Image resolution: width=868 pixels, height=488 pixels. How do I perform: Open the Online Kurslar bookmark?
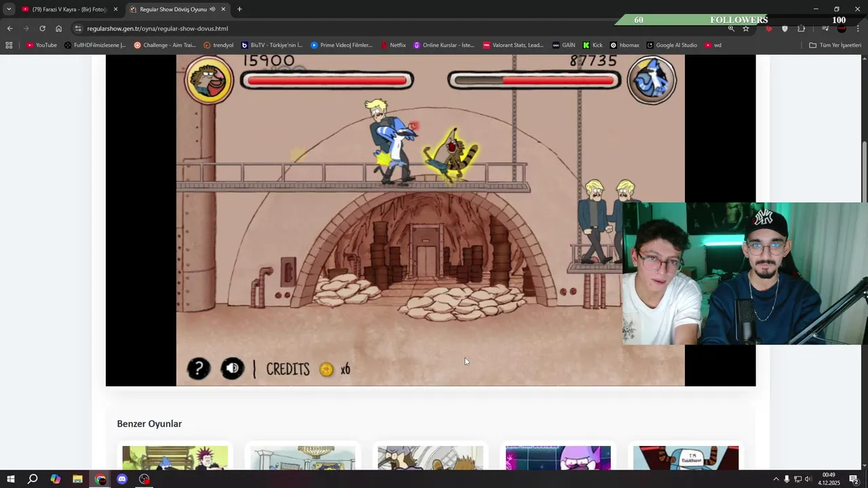coord(444,45)
